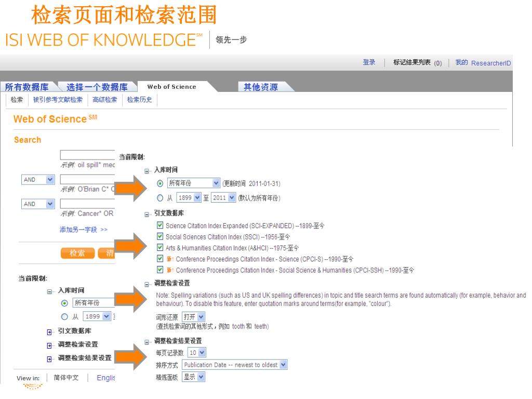Click 新! badge next to CPCI-S
The height and width of the screenshot is (399, 532).
click(x=170, y=259)
